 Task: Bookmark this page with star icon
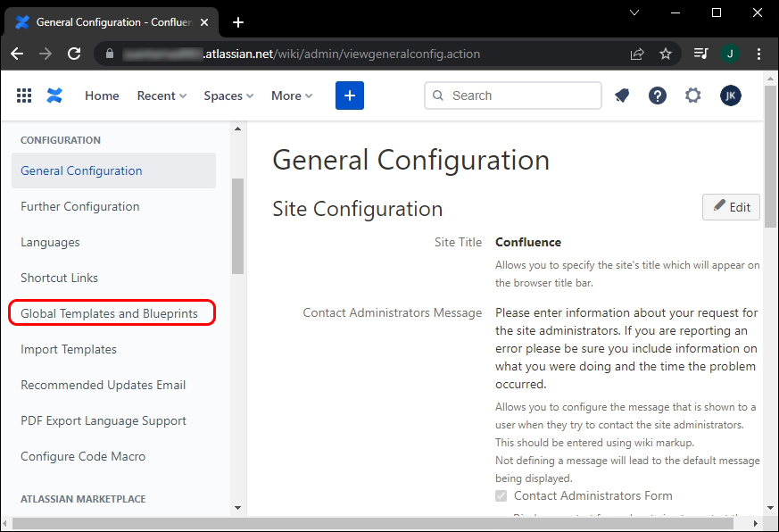[666, 54]
